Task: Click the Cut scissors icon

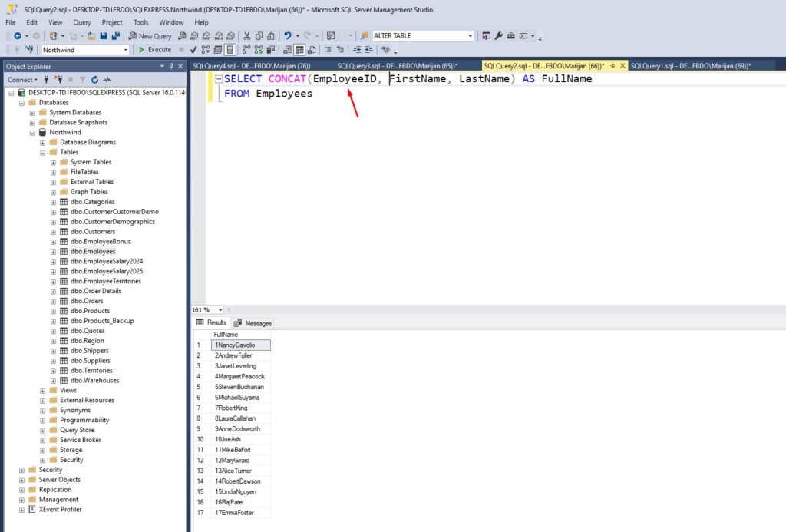Action: (x=246, y=36)
